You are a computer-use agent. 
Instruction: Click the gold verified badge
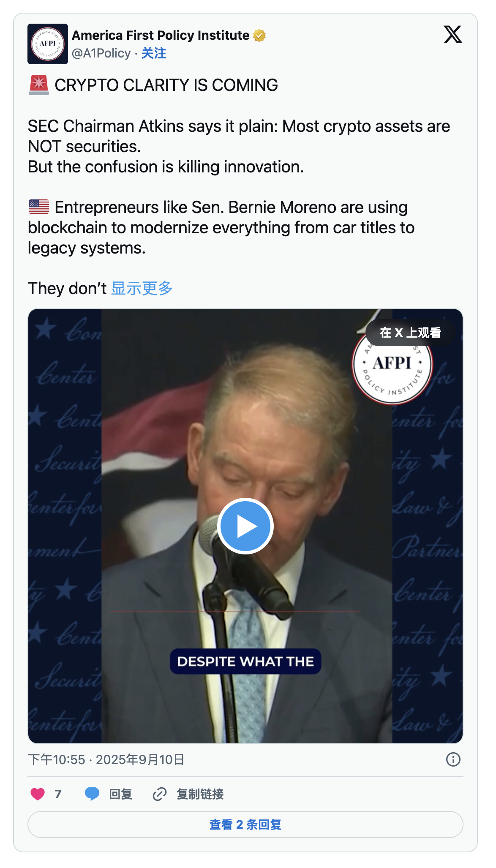pyautogui.click(x=259, y=35)
